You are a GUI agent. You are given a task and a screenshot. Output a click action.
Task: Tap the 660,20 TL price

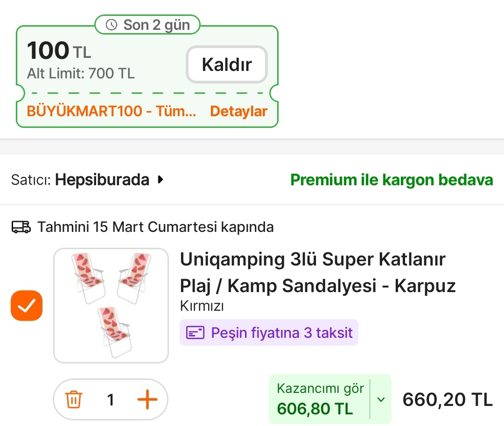click(447, 399)
